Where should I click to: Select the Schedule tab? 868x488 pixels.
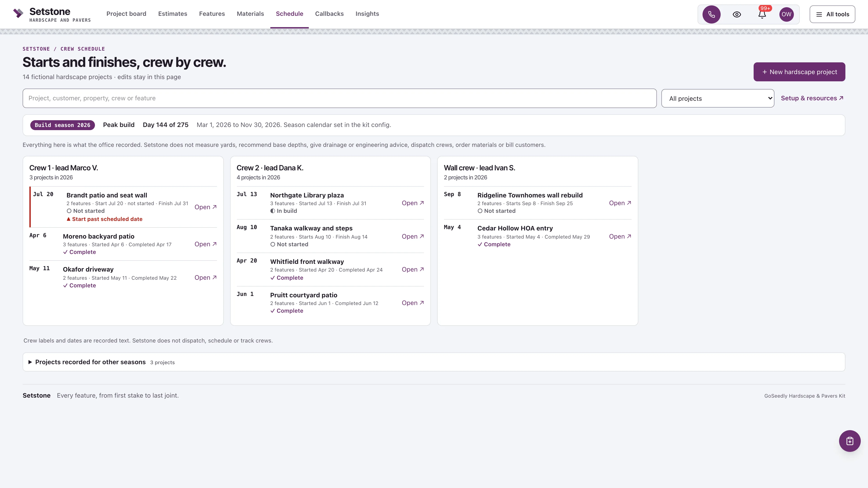click(x=289, y=14)
